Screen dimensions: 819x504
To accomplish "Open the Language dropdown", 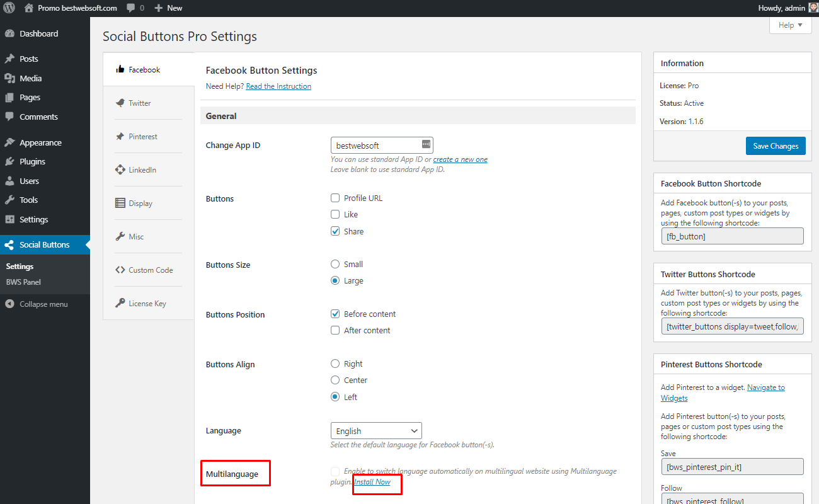I will pyautogui.click(x=376, y=431).
